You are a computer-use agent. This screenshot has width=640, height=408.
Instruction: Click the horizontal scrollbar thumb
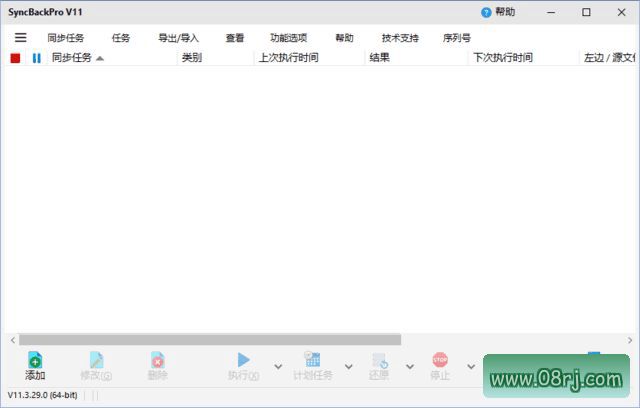tap(210, 339)
